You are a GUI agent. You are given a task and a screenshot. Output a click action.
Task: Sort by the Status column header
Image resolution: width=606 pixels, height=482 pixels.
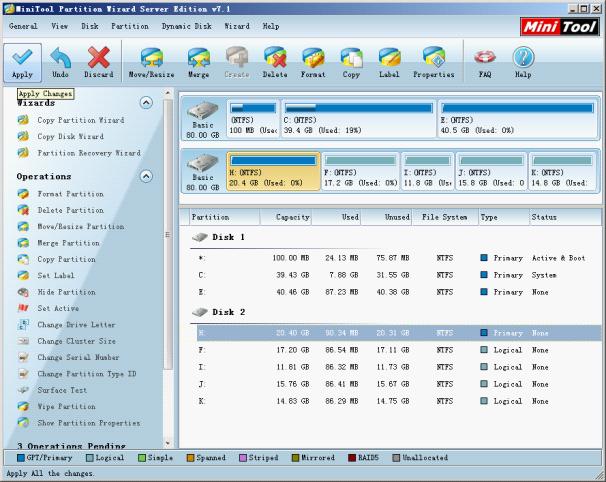[x=565, y=217]
